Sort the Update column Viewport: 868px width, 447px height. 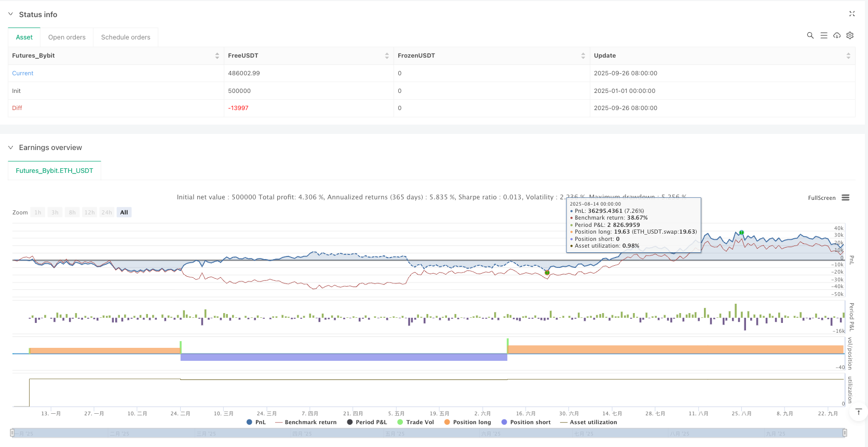(848, 56)
